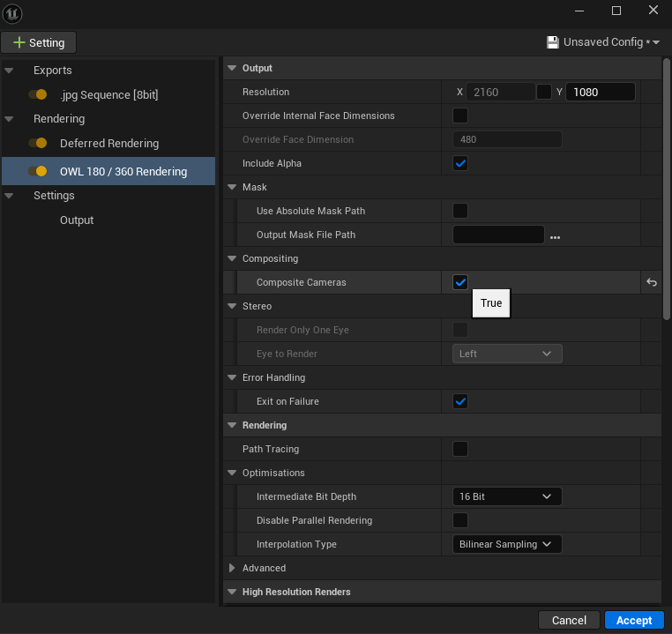The image size is (672, 634).
Task: Collapse the Exports tree category
Action: pos(9,71)
